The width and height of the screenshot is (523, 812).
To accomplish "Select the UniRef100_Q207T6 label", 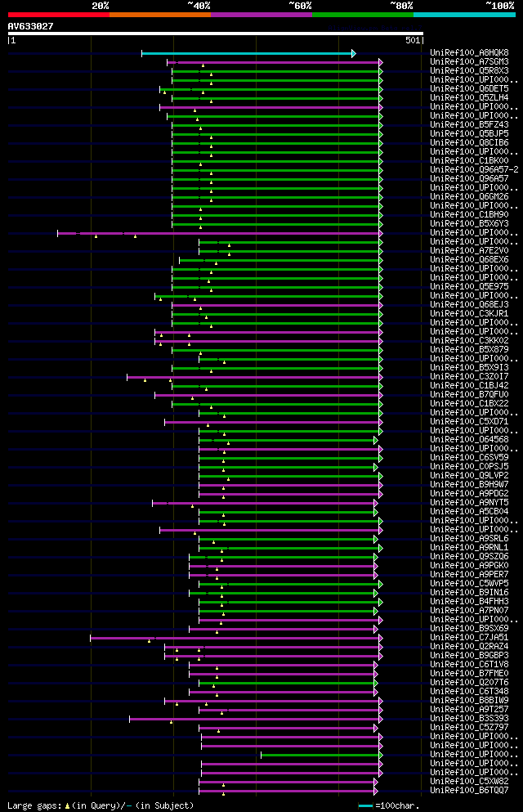I will click(x=469, y=683).
